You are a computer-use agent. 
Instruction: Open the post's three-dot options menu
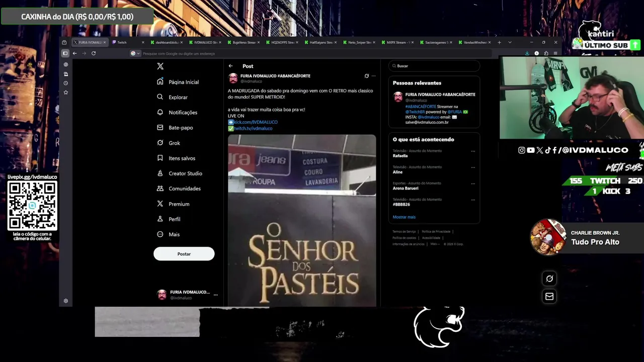(373, 76)
